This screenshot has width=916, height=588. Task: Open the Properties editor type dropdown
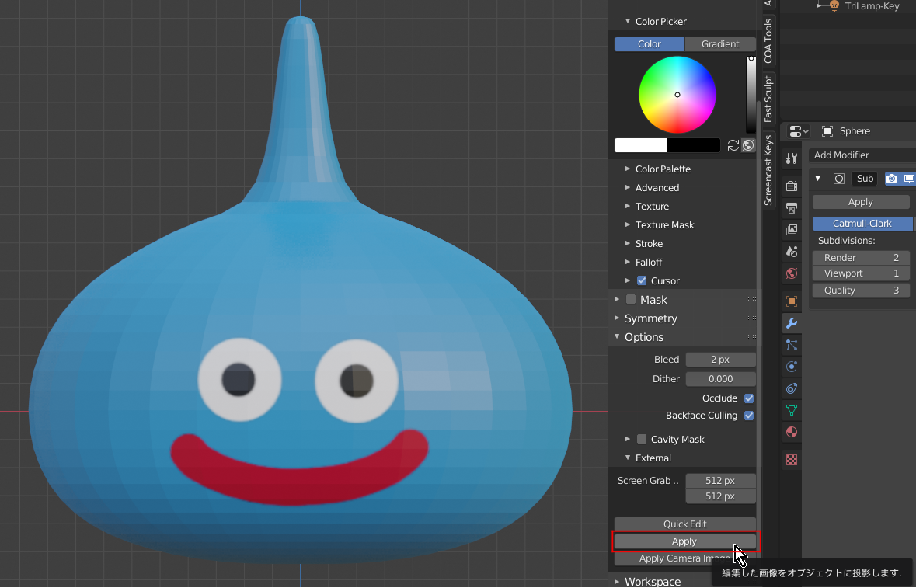[x=798, y=131]
